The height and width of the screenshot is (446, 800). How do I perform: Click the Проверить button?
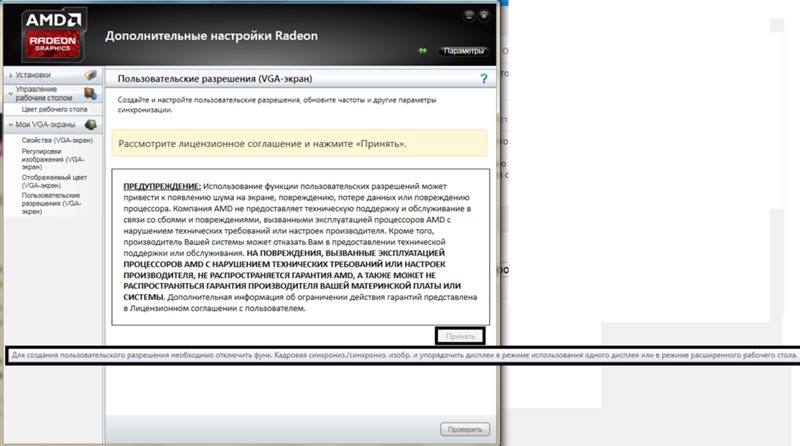click(x=465, y=429)
